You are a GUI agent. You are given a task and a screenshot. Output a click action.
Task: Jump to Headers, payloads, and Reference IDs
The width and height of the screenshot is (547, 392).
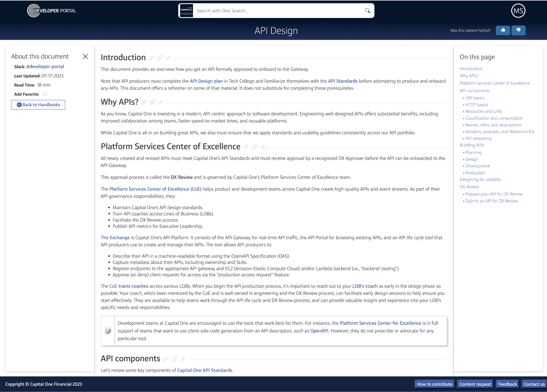pos(500,132)
